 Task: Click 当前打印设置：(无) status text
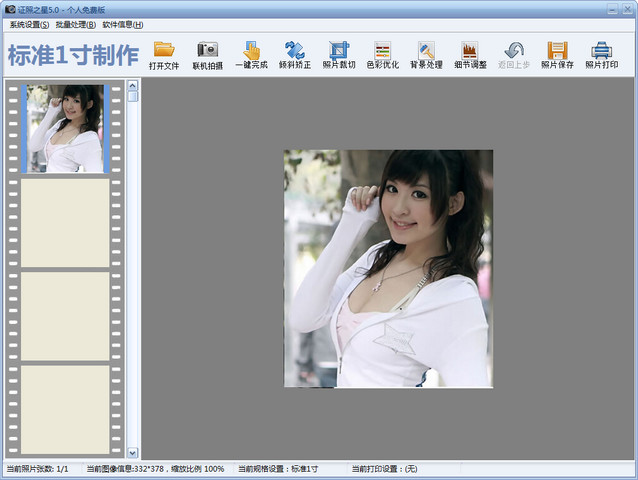click(x=385, y=469)
